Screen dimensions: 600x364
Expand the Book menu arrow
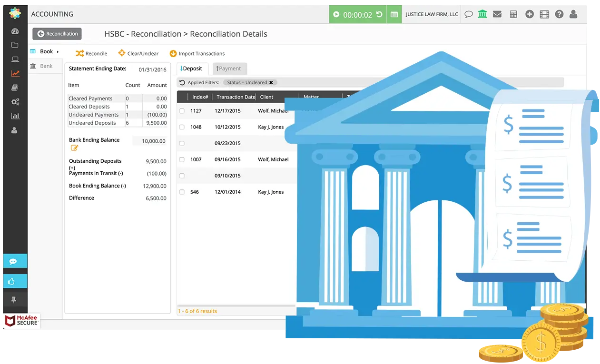coord(58,52)
